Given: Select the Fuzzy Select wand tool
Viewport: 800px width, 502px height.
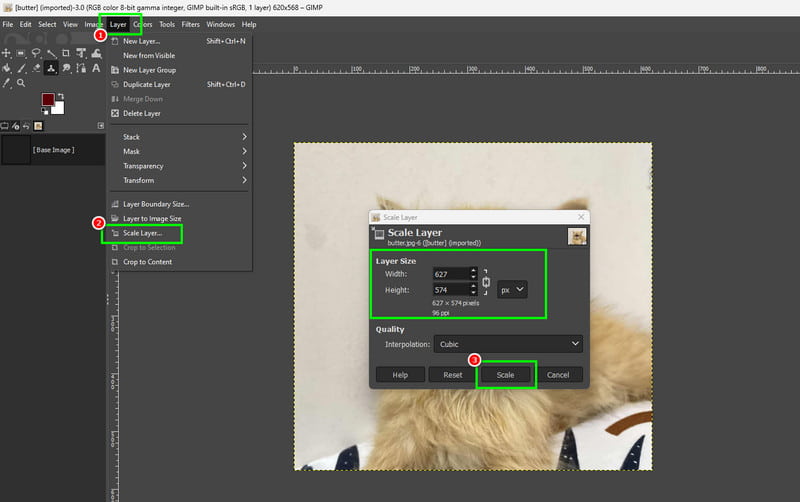Looking at the screenshot, I should [x=51, y=53].
